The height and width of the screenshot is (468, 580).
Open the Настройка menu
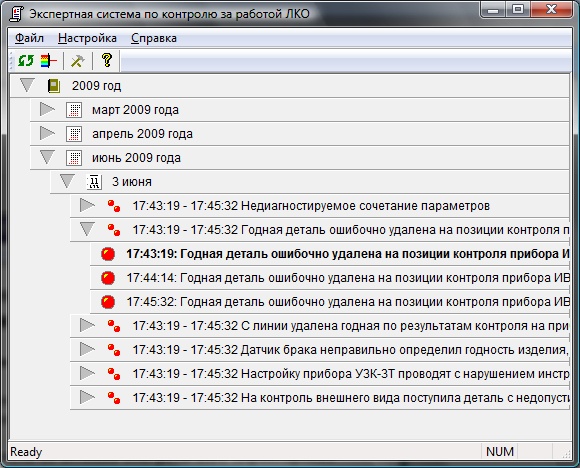(x=87, y=38)
